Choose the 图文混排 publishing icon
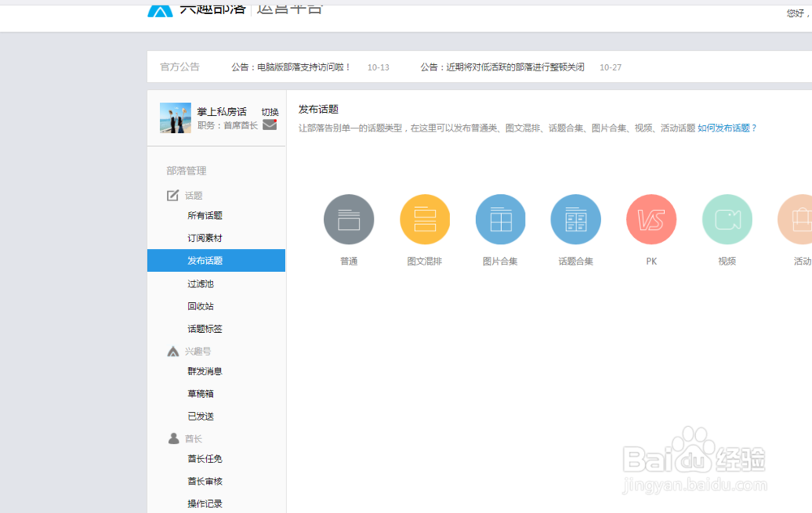This screenshot has width=812, height=513. coord(425,218)
